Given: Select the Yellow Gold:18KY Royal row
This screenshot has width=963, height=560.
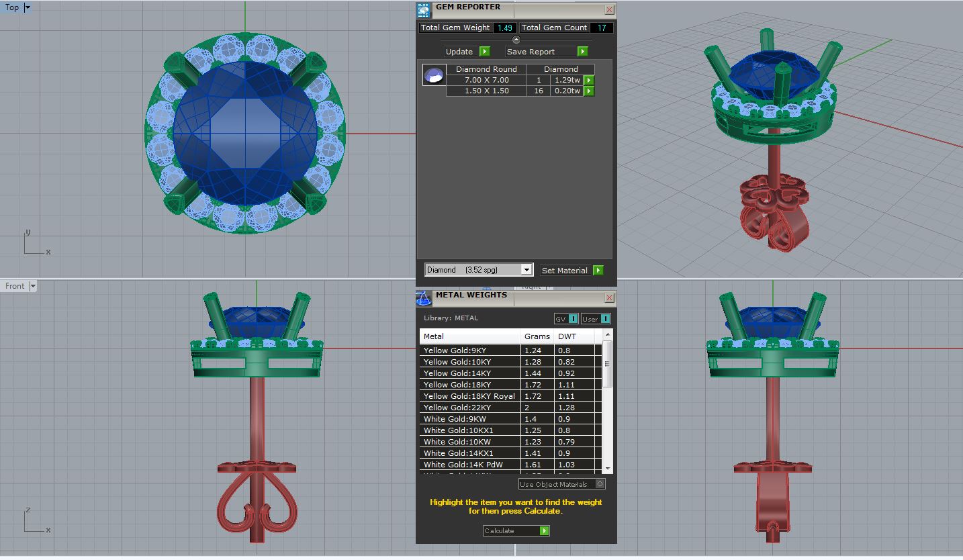Looking at the screenshot, I should tap(510, 396).
